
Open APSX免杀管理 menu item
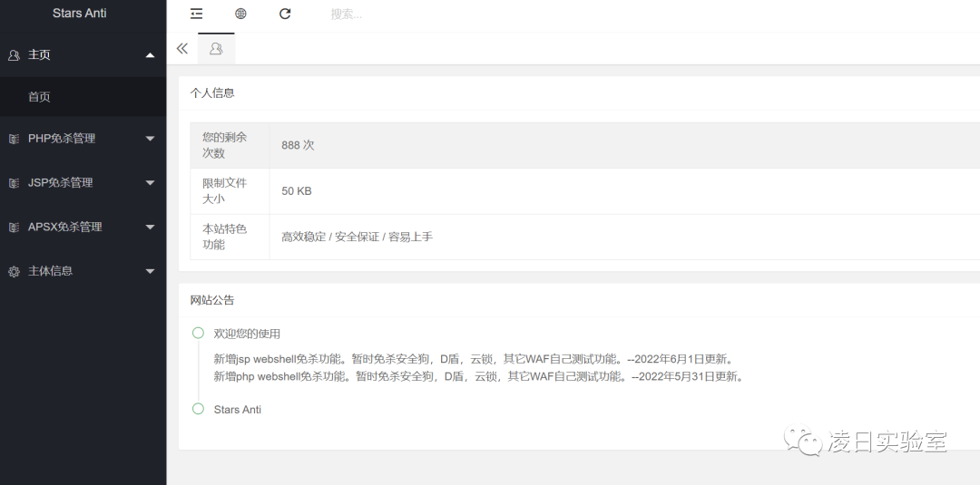pos(83,228)
